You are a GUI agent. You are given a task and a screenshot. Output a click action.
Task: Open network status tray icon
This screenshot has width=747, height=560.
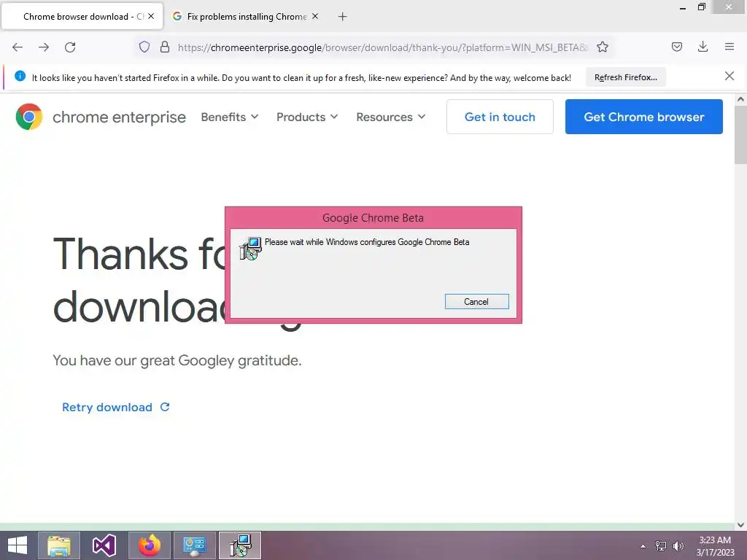point(661,546)
